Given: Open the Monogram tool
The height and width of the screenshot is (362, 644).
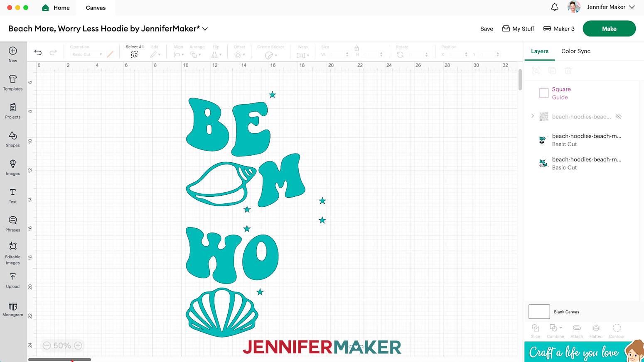Looking at the screenshot, I should [13, 309].
